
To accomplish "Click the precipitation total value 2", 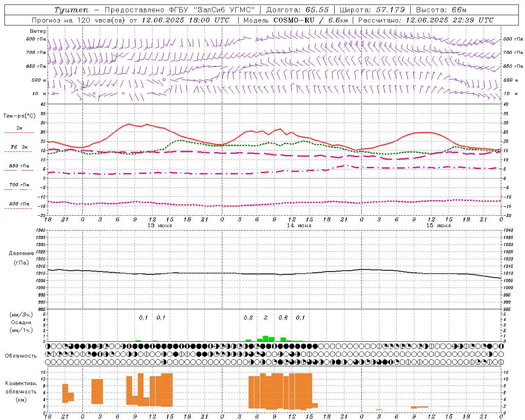I will point(266,318).
